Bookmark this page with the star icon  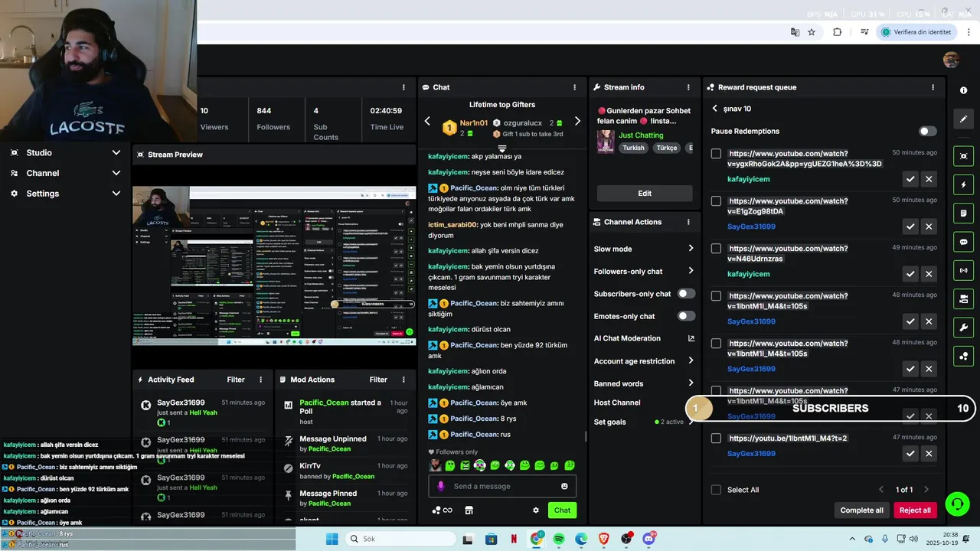pyautogui.click(x=812, y=32)
